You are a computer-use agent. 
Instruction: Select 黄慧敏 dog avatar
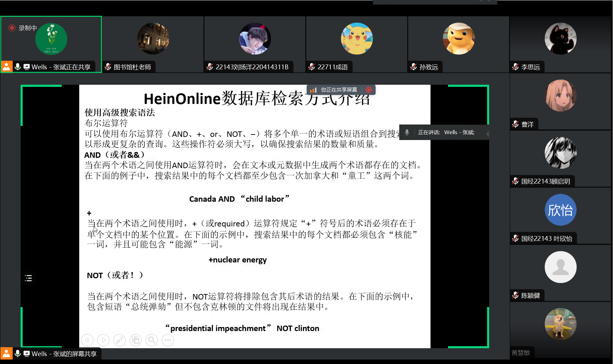[561, 324]
